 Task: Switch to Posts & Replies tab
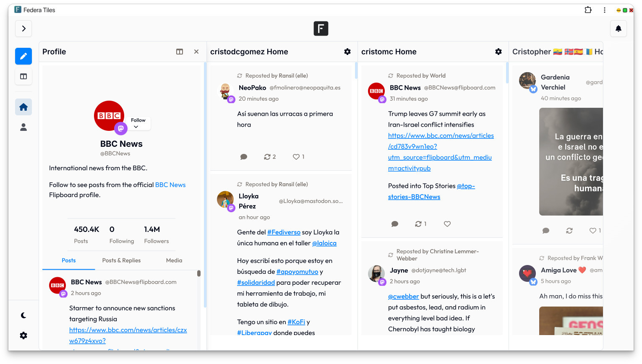(x=121, y=260)
